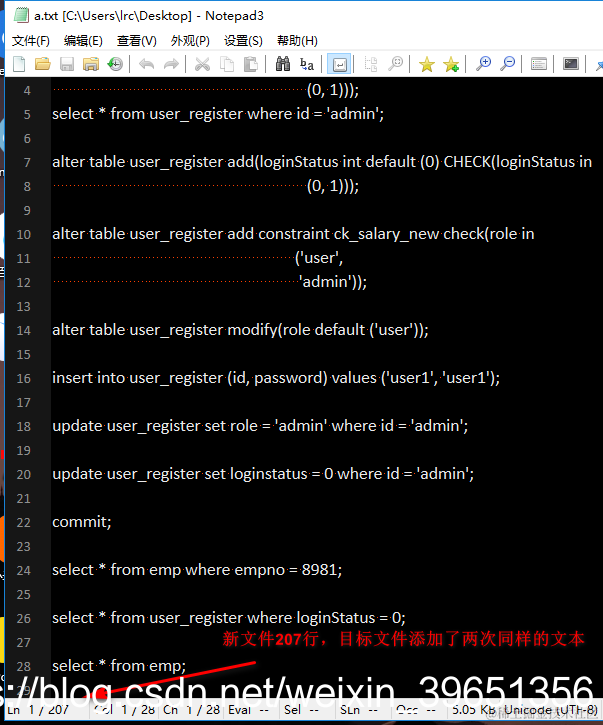Click the 'Occ --' status bar field
603x725 pixels.
[416, 710]
